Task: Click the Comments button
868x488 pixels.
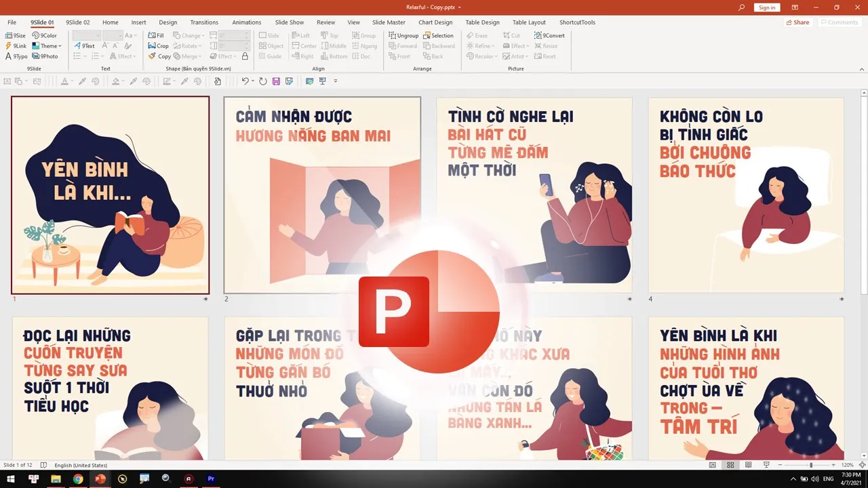Action: (x=839, y=22)
